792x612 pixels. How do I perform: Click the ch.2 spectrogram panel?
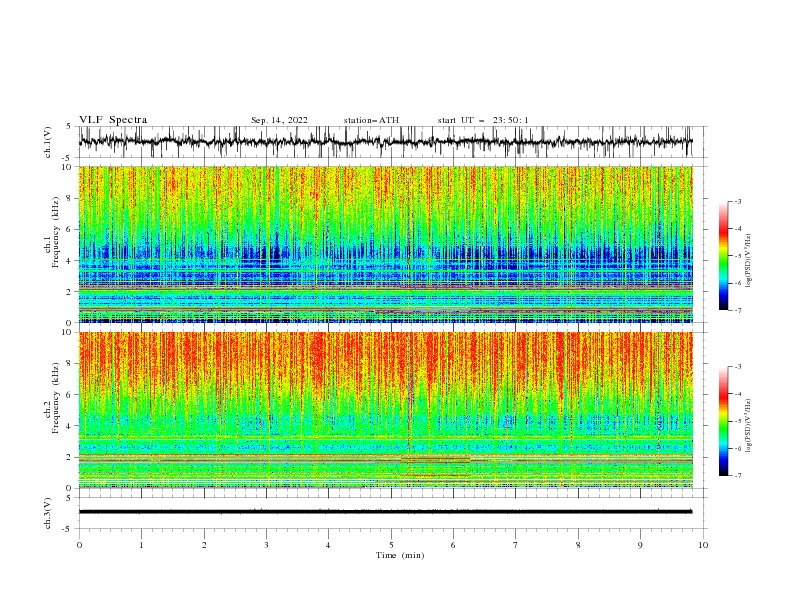386,410
